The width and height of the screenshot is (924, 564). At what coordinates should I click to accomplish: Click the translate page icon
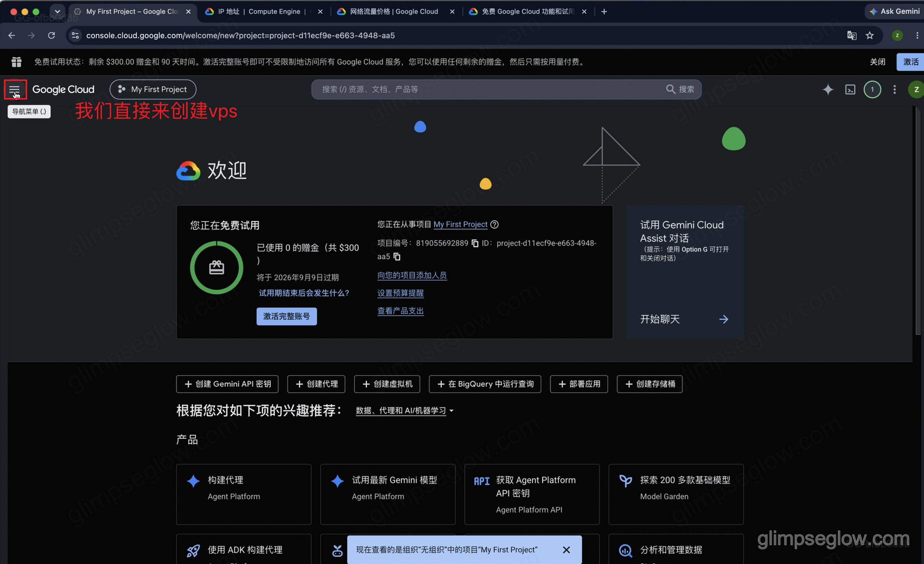(851, 35)
